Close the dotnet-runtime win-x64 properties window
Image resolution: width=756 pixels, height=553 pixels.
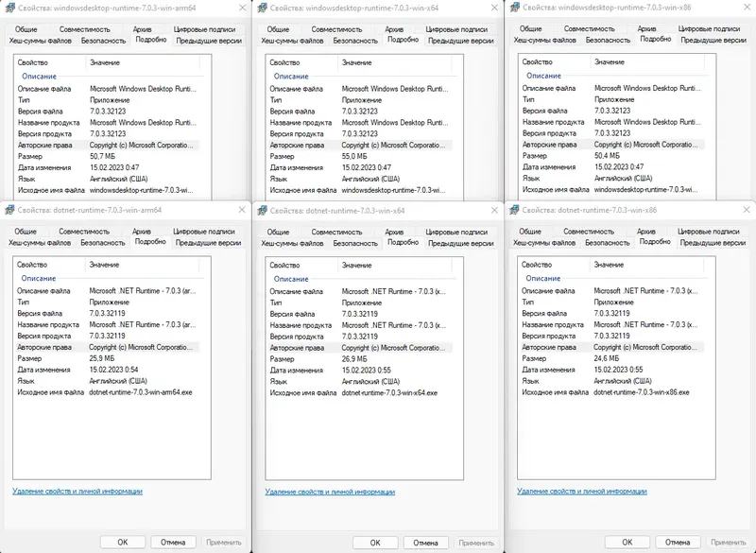[494, 210]
